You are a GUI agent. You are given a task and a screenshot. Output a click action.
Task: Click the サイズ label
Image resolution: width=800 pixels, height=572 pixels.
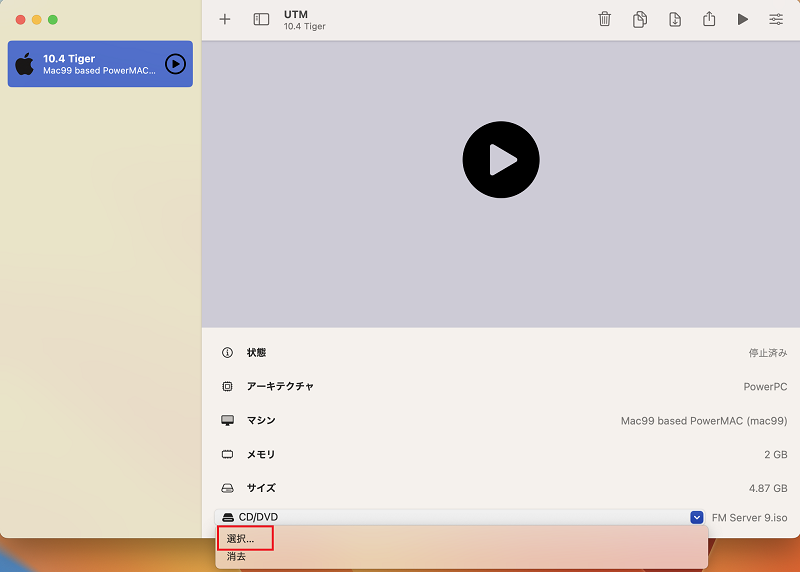261,488
